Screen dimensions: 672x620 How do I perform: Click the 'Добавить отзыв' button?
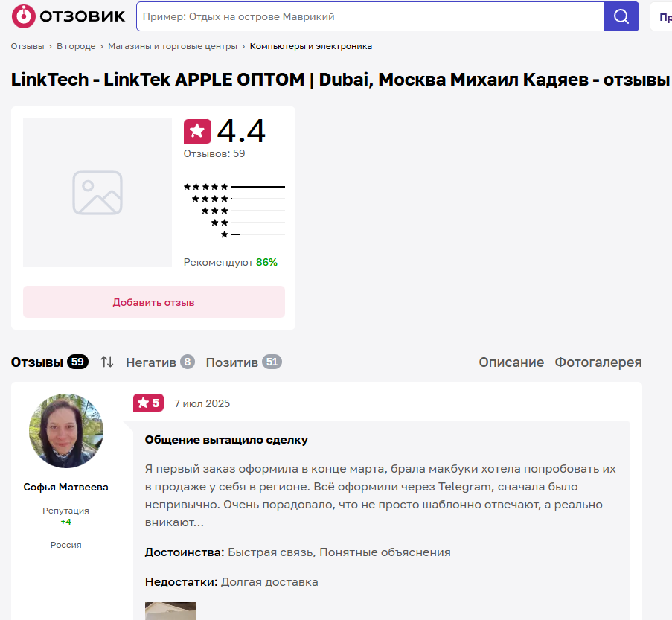[154, 302]
